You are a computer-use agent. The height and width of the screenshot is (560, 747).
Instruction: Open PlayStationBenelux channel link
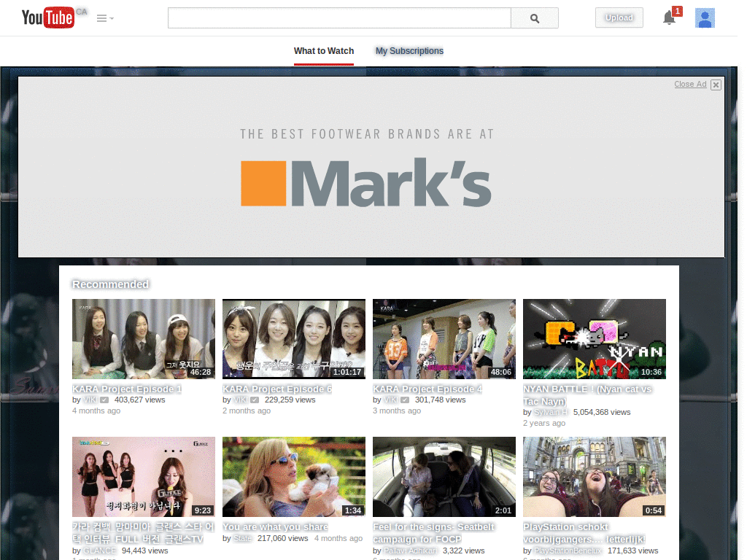tap(568, 551)
